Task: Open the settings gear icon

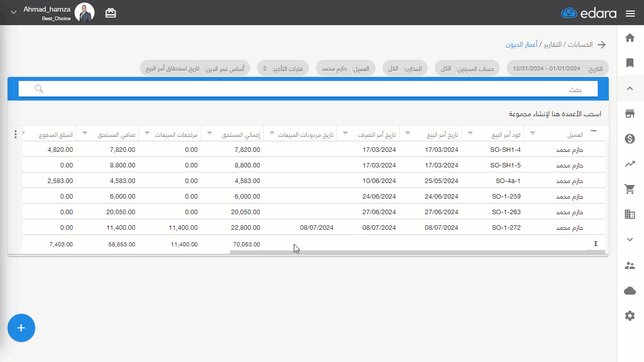Action: (630, 316)
